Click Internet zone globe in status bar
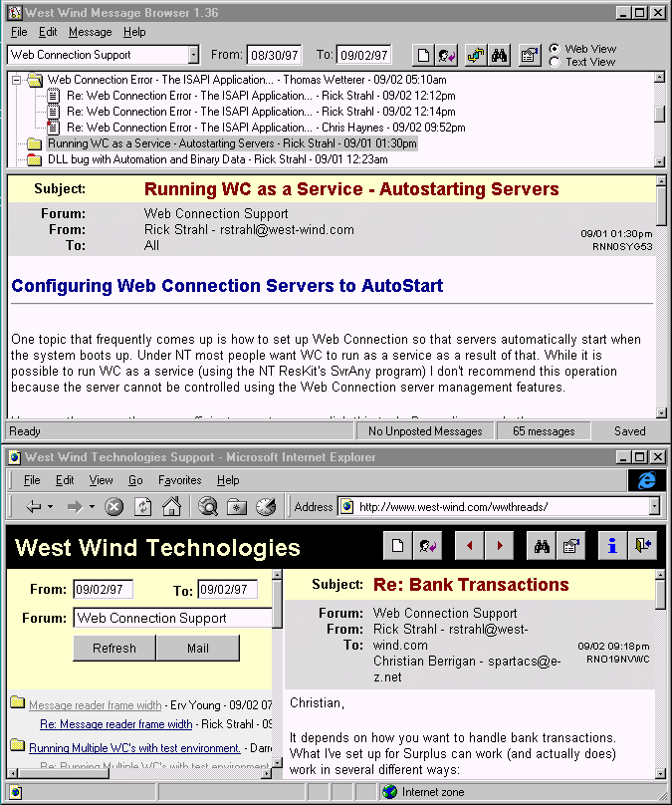 tap(390, 792)
